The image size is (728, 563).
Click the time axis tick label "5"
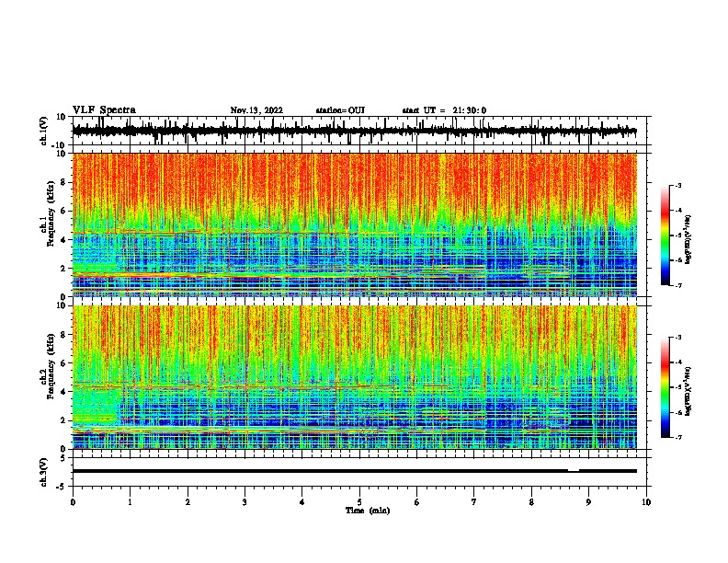[359, 502]
